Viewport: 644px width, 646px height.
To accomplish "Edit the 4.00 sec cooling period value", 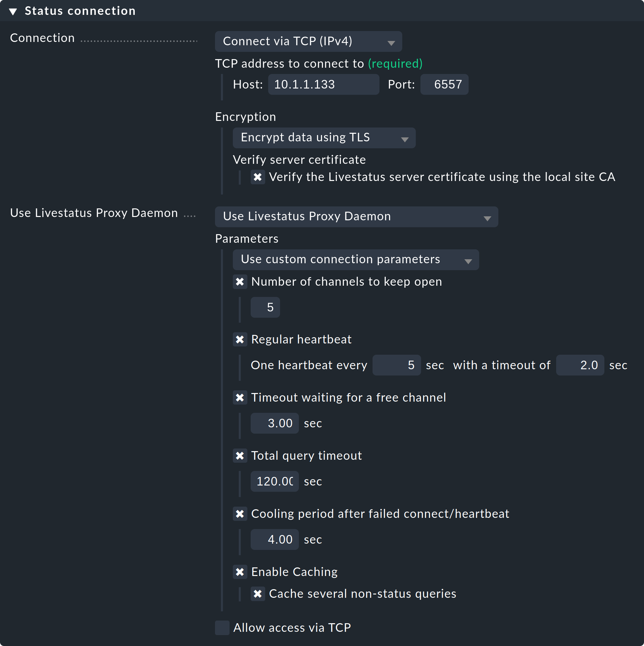I will (274, 539).
